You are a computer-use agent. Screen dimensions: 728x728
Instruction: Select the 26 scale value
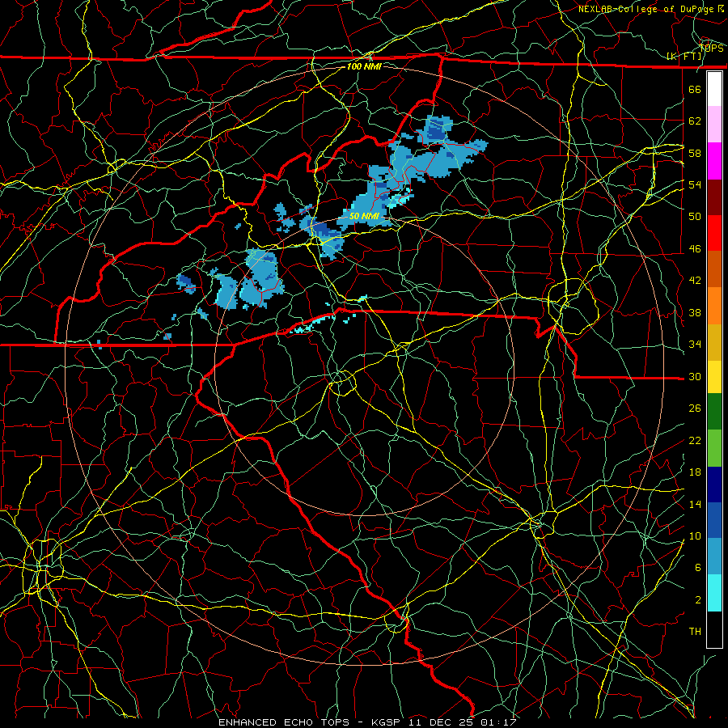[695, 408]
